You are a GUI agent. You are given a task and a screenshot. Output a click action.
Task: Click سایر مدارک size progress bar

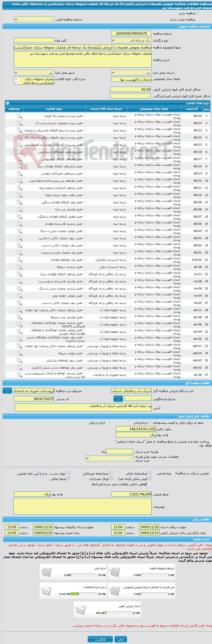84,594
